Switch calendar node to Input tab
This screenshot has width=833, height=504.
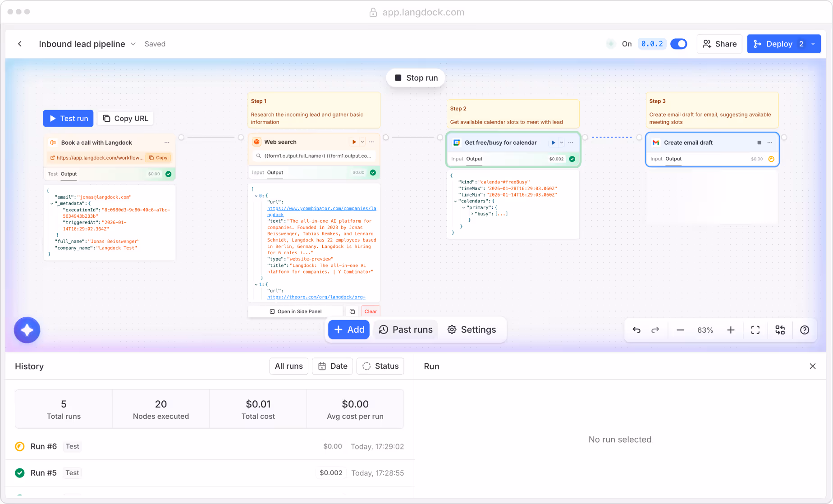click(x=457, y=159)
